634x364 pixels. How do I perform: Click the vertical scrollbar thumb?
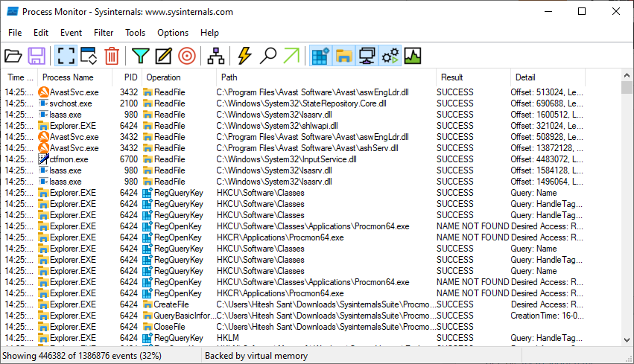[627, 87]
